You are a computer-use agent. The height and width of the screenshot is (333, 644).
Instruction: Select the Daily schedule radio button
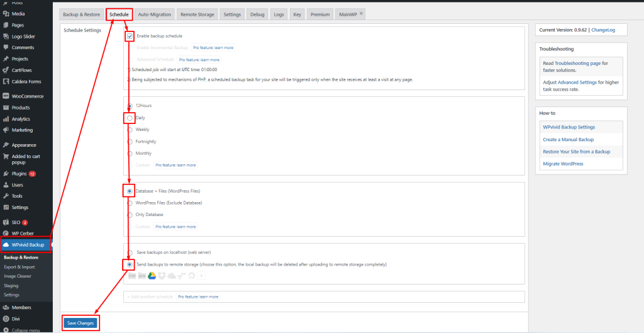click(130, 118)
